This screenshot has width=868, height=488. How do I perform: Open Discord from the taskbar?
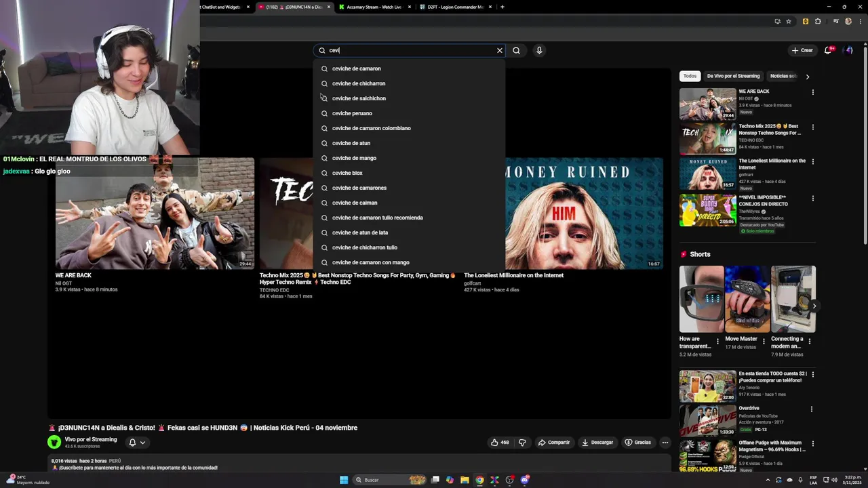[525, 480]
